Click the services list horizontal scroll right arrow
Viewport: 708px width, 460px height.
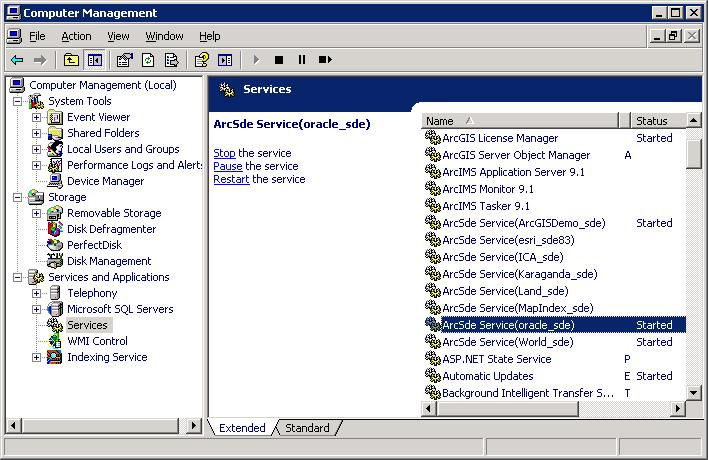pyautogui.click(x=677, y=409)
